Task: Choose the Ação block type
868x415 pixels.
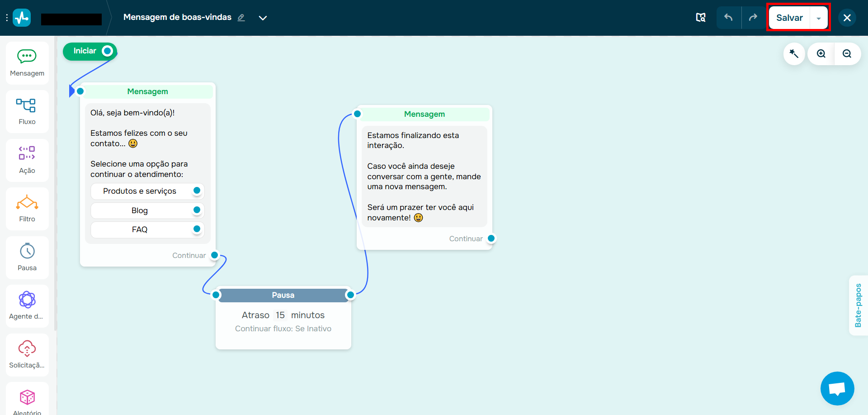Action: (x=27, y=160)
